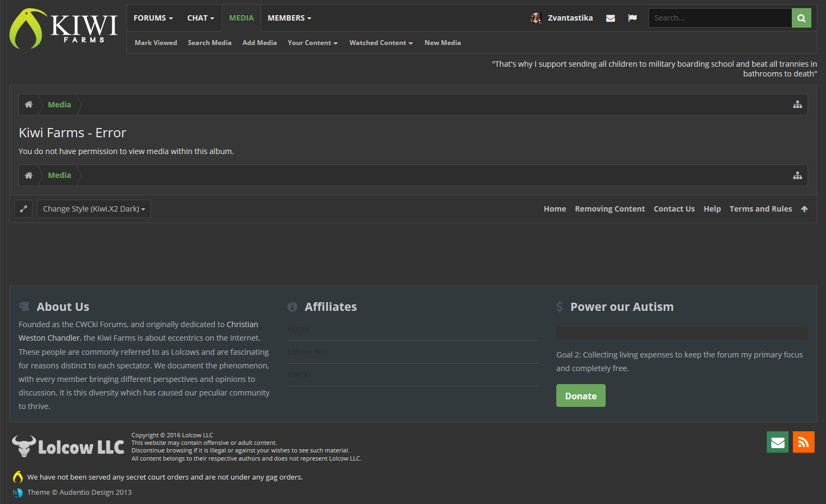Open the Change Style (Kiwi.X2 Dark) dropdown
The height and width of the screenshot is (504, 826).
[x=94, y=209]
